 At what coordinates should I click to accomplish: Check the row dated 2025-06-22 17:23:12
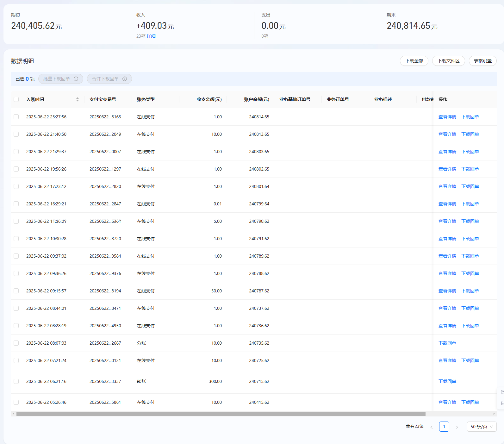16,186
